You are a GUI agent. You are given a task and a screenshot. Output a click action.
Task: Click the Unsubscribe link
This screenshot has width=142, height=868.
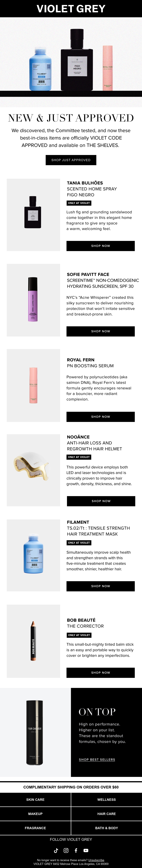96,860
